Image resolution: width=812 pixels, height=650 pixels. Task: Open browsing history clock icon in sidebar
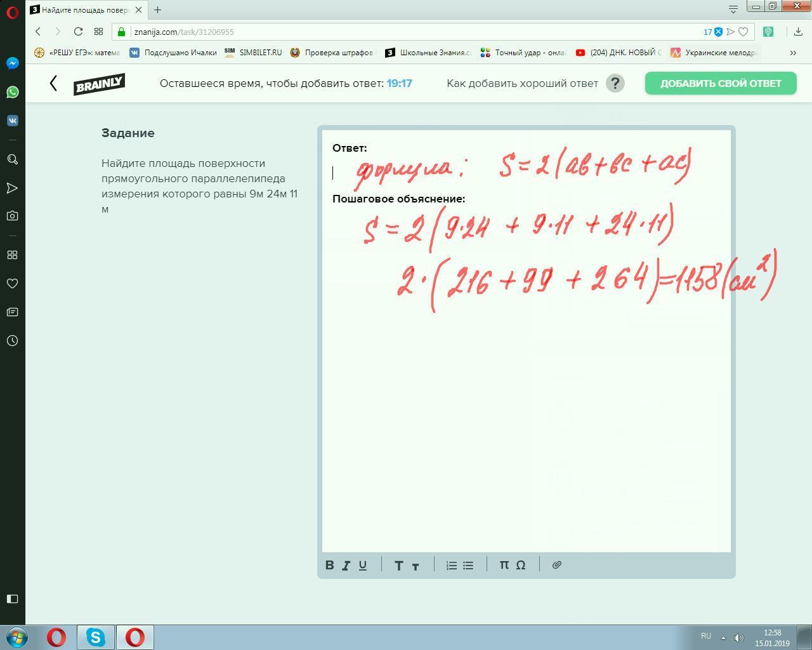pyautogui.click(x=12, y=341)
